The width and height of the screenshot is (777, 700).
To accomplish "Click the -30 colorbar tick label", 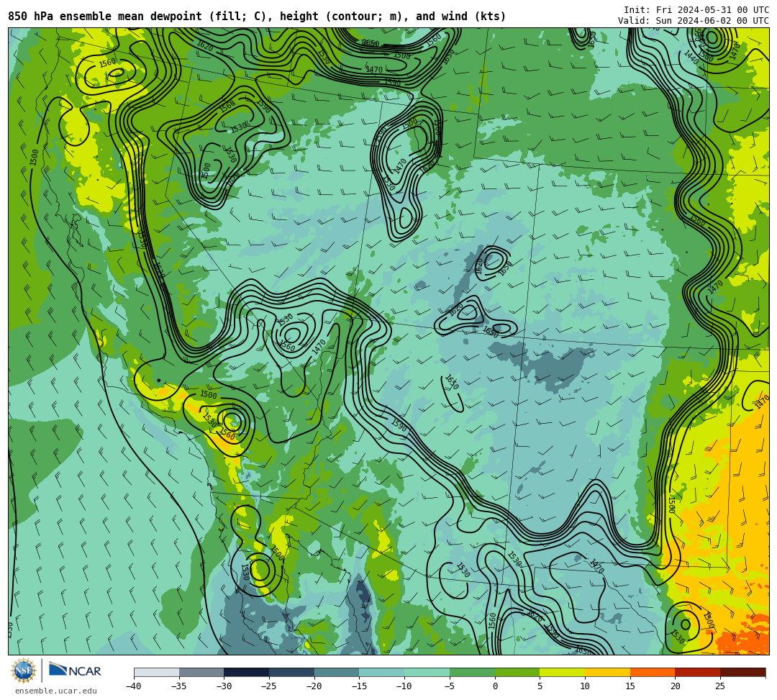I will pyautogui.click(x=224, y=686).
